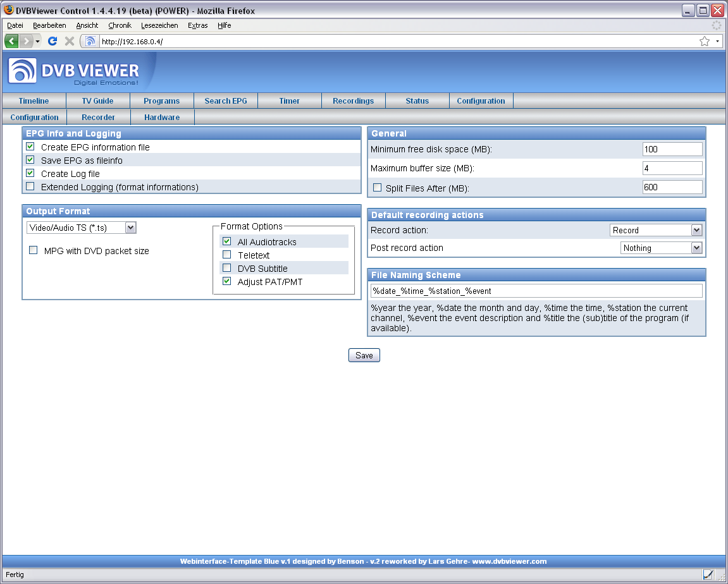Switch to the Recordings tab
This screenshot has width=728, height=584.
353,101
